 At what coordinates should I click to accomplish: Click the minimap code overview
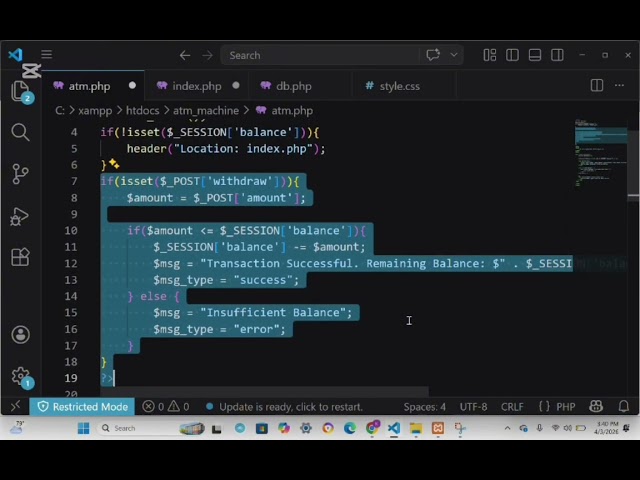(x=601, y=154)
